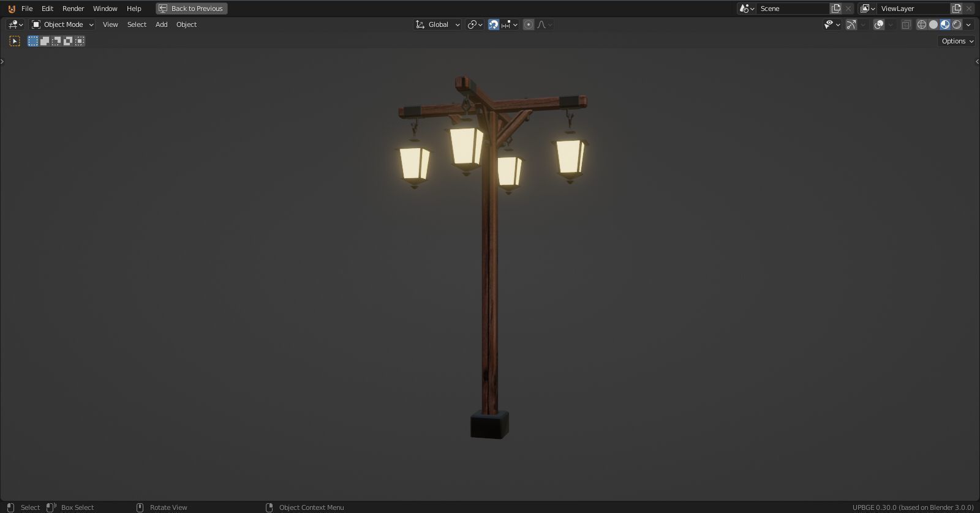
Task: Open the overlays options dropdown arrow
Action: click(891, 24)
